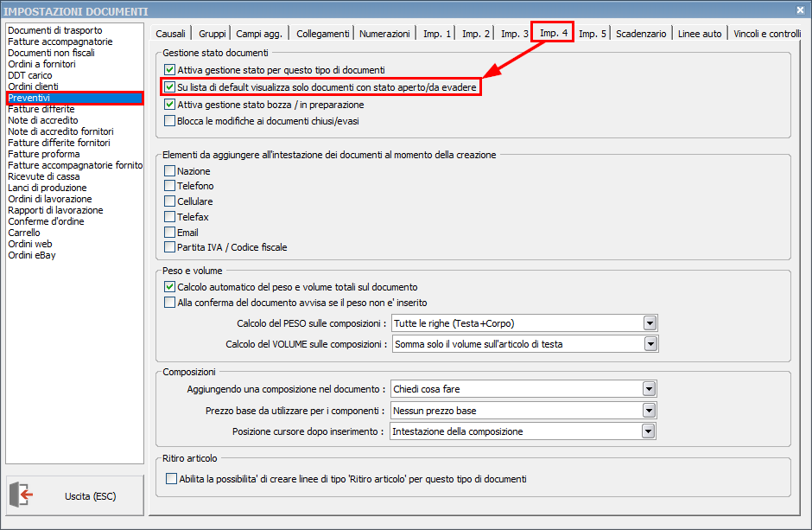This screenshot has height=530, width=812.
Task: Toggle Attiva gestione stato bozza checkbox
Action: coord(169,104)
